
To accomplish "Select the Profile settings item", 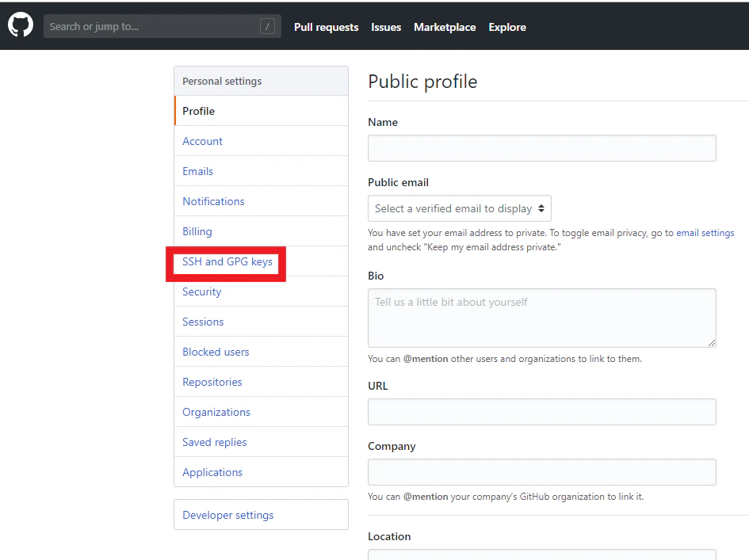I will [x=262, y=111].
